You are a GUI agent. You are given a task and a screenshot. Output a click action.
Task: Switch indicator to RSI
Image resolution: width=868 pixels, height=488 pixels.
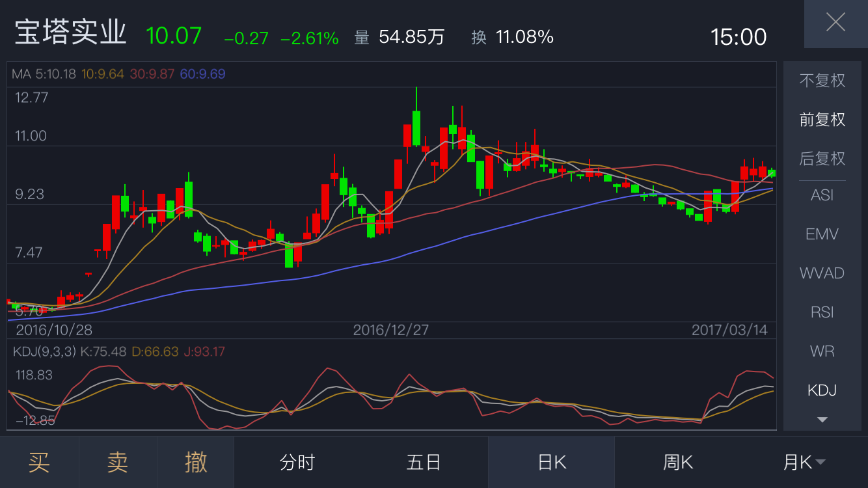(822, 312)
